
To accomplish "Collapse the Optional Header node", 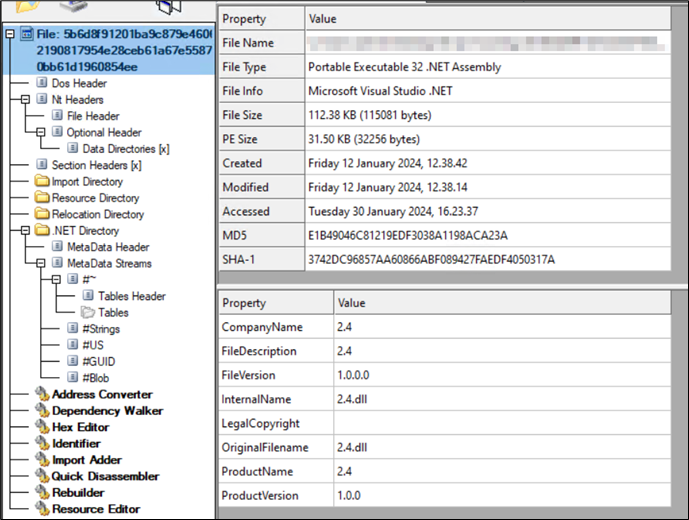I will [41, 132].
